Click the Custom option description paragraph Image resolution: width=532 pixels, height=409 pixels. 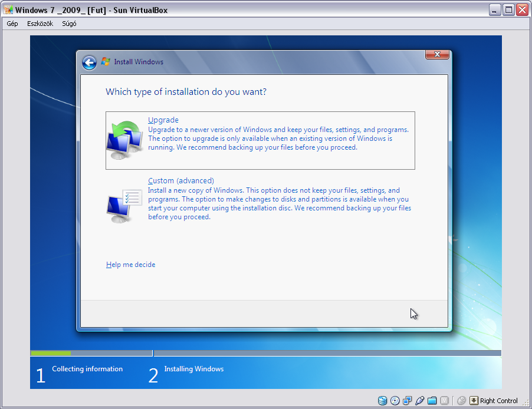point(280,203)
